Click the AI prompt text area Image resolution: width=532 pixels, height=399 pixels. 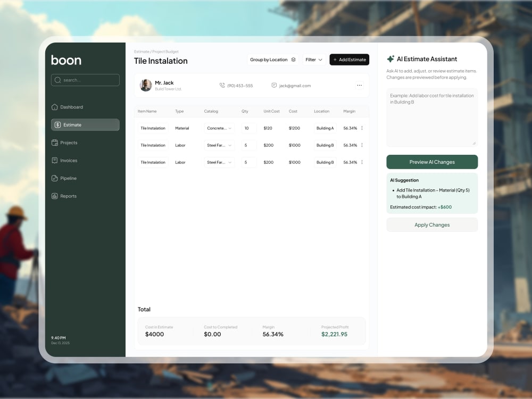[432, 118]
